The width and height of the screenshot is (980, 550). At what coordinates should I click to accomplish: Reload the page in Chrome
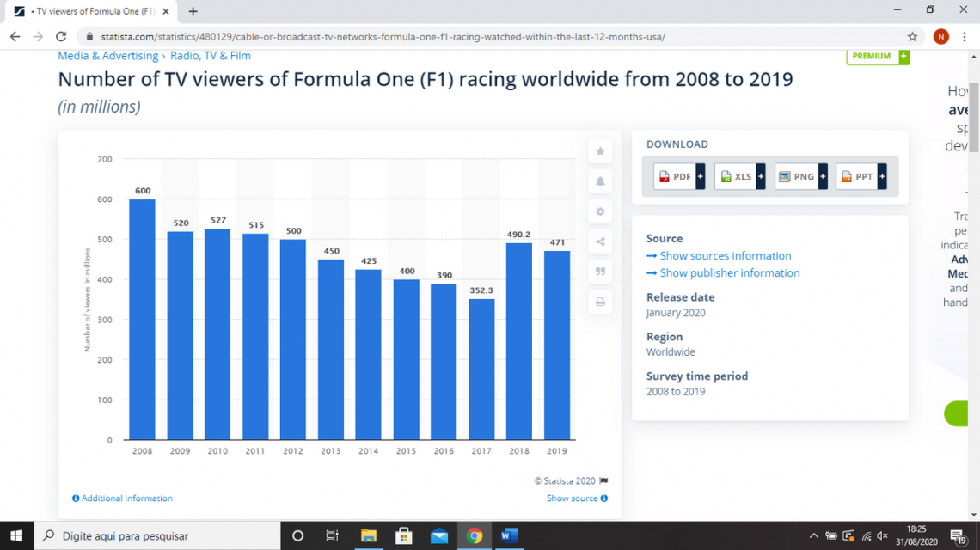[x=61, y=37]
